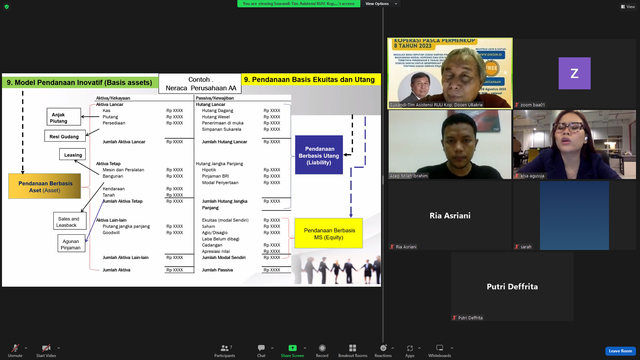Click the green encryption shield icon
The image size is (640, 360).
coord(7,7)
